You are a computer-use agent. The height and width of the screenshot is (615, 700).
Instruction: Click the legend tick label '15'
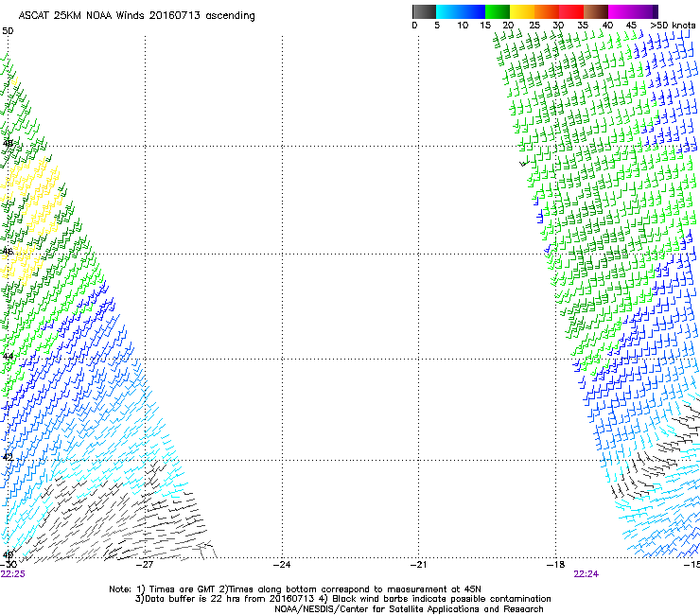tap(485, 26)
